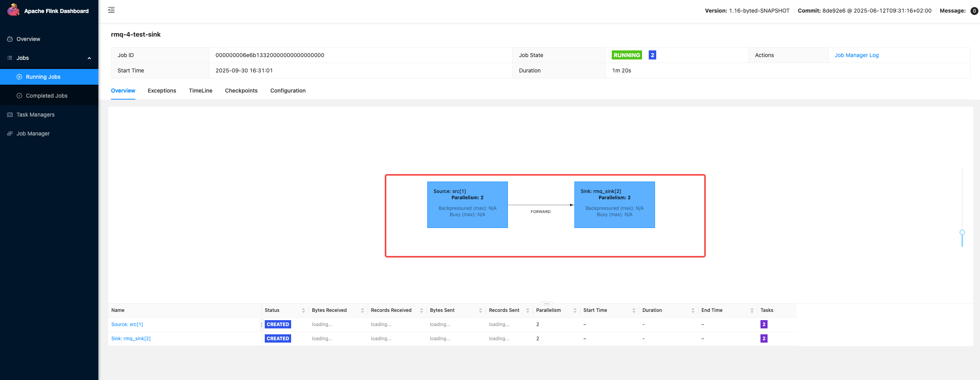Screen dimensions: 980x380
Task: Open the Exceptions tab
Action: pyautogui.click(x=162, y=91)
